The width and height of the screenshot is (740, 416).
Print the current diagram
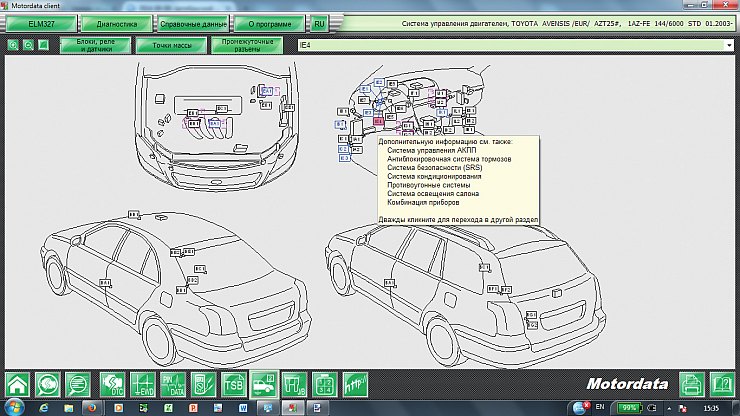pos(692,384)
